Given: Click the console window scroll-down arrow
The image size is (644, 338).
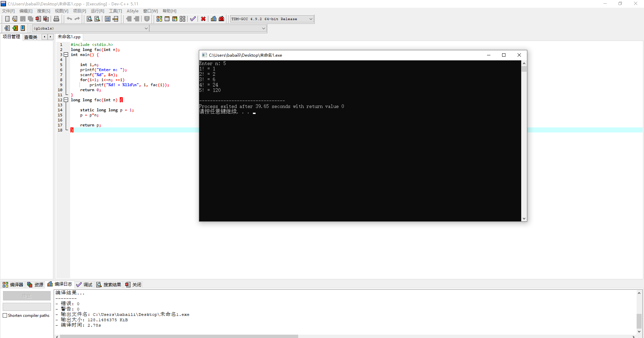Looking at the screenshot, I should (x=524, y=219).
